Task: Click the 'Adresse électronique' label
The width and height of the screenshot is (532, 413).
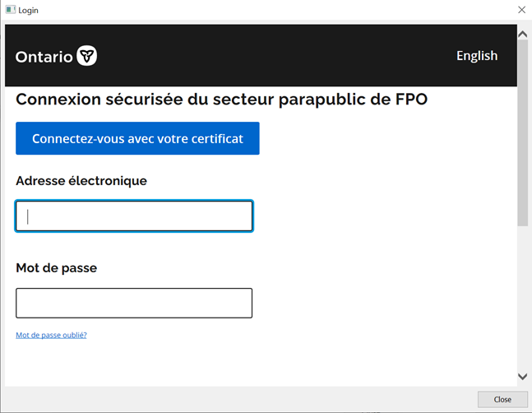Action: [x=81, y=180]
